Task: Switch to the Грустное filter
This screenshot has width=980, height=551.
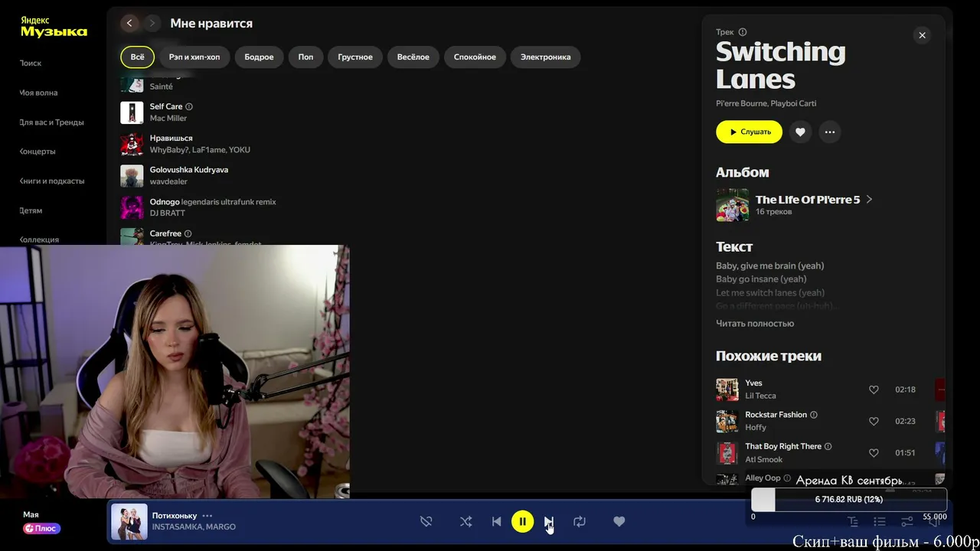Action: [355, 57]
